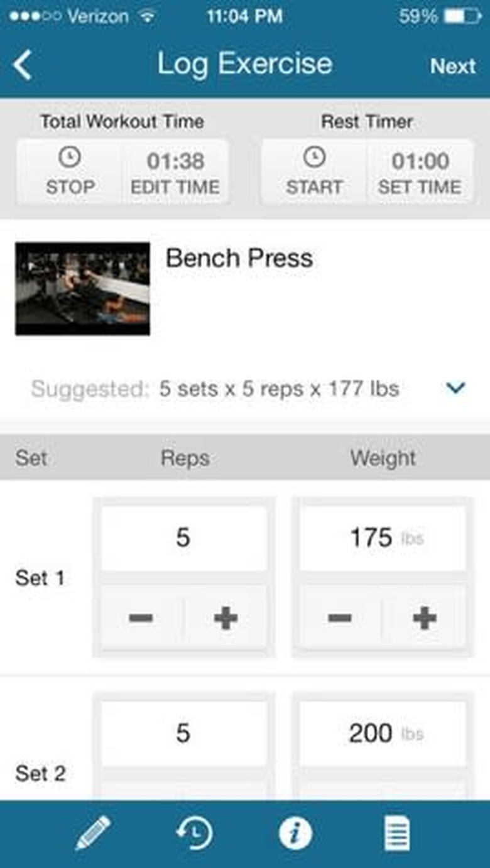Stop the total workout timer
Image resolution: width=490 pixels, height=868 pixels.
coord(69,171)
